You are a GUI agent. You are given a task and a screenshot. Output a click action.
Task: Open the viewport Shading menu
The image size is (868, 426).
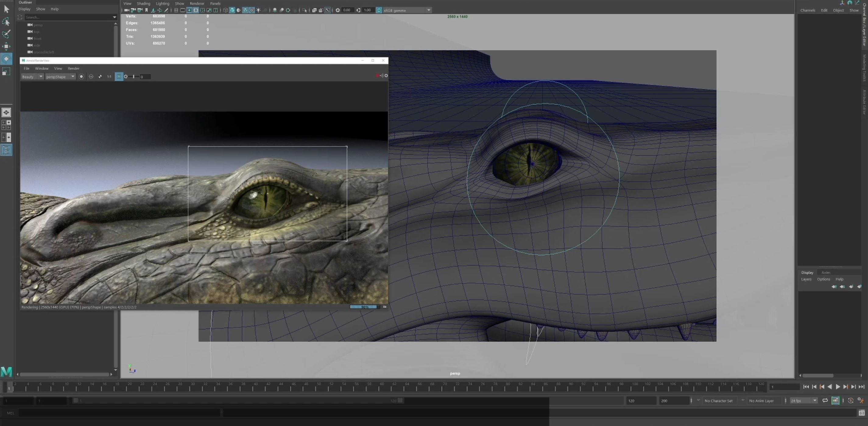143,3
